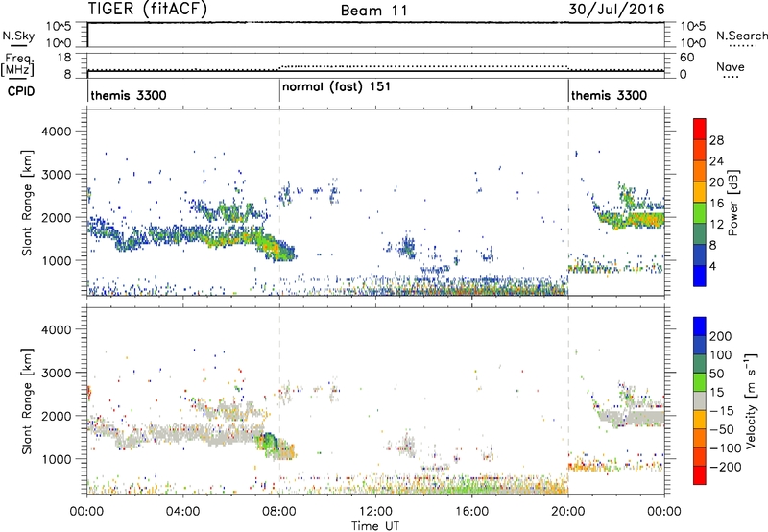Click the "Nave" legend label

[731, 67]
